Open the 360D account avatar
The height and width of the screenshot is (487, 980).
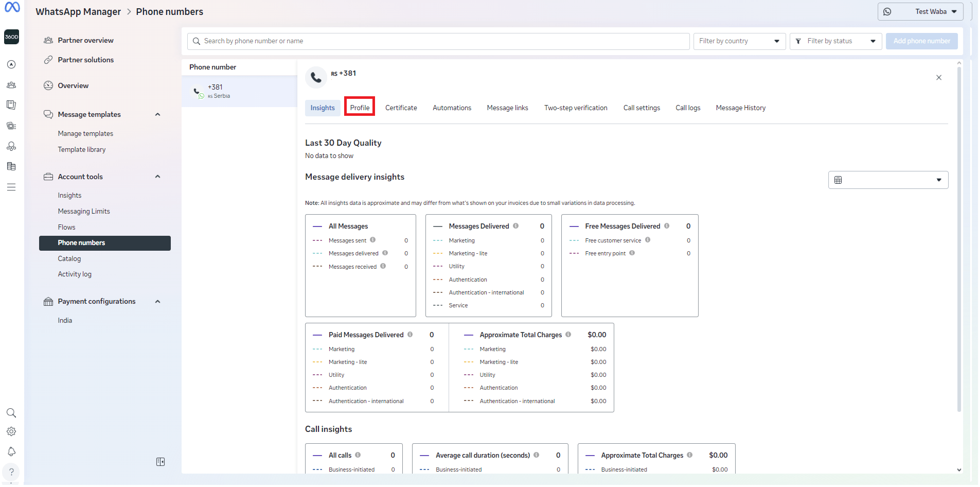point(12,37)
